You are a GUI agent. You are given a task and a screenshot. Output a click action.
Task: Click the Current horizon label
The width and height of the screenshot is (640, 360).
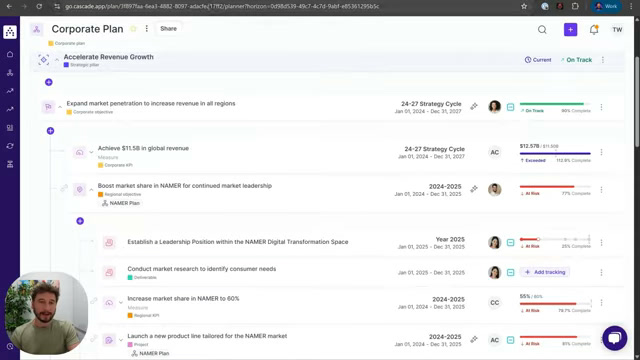(538, 60)
